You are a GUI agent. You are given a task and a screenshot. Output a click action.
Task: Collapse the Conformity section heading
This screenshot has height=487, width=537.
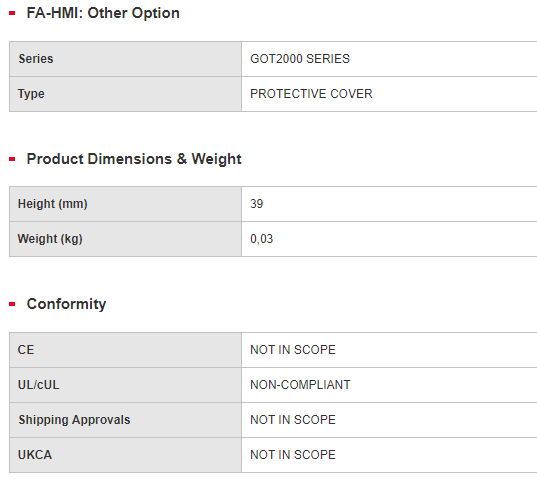coord(66,304)
